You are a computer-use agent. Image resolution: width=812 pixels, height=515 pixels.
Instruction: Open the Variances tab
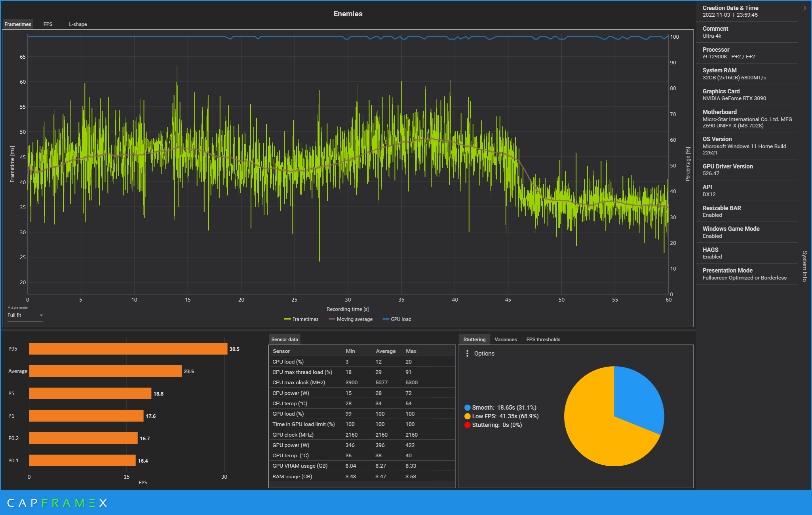[x=506, y=340]
